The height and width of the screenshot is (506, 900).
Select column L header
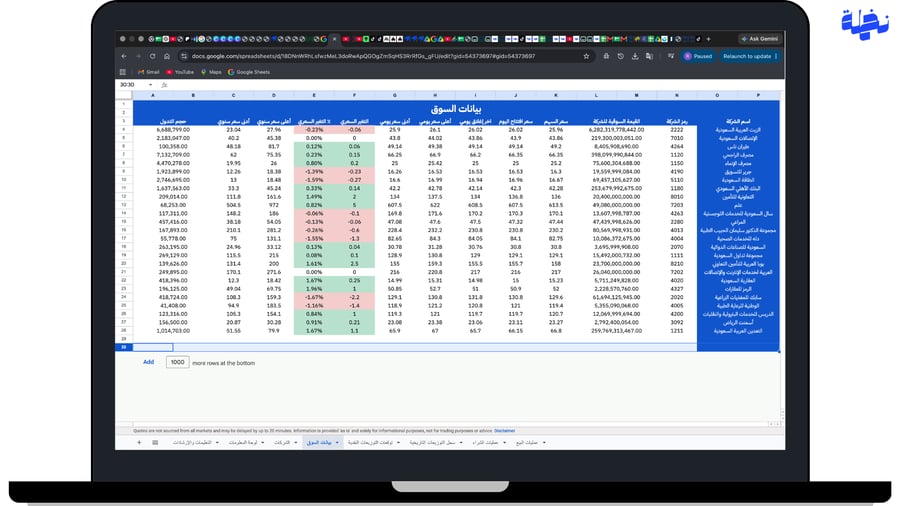(x=596, y=95)
